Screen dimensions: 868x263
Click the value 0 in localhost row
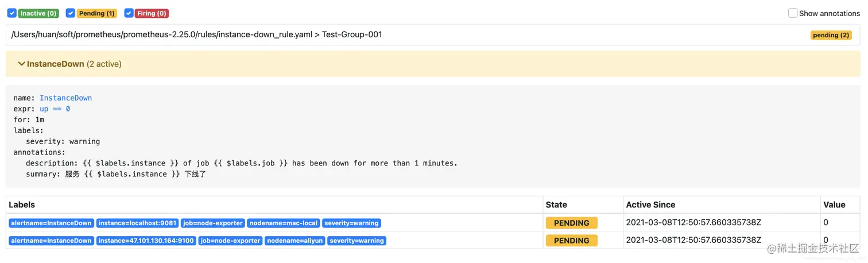(x=826, y=222)
